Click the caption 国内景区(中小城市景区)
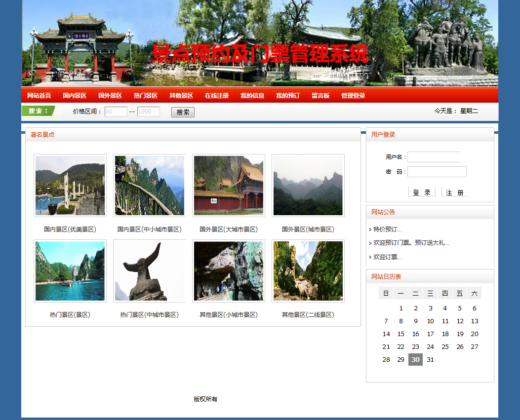520x420 pixels. pyautogui.click(x=149, y=229)
